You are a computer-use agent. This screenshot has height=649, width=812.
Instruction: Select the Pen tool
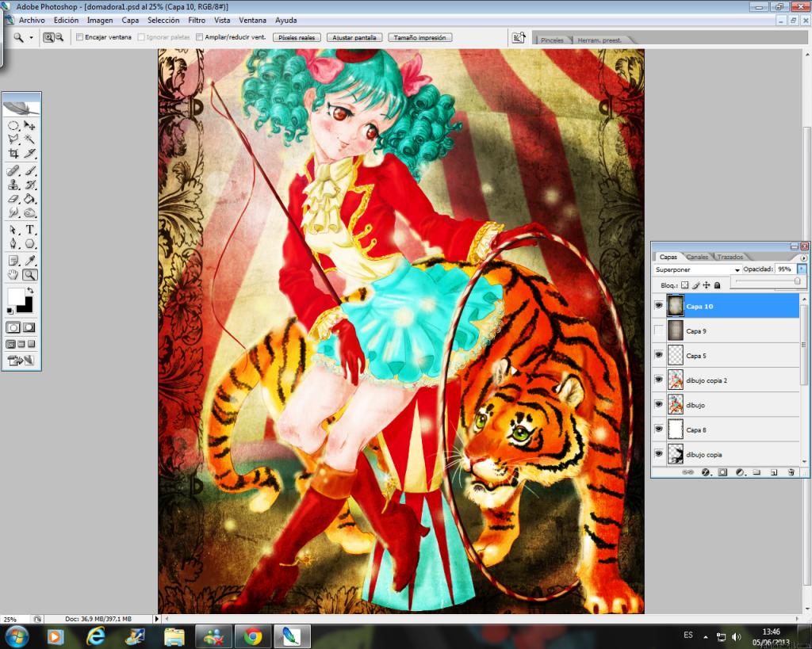[13, 244]
